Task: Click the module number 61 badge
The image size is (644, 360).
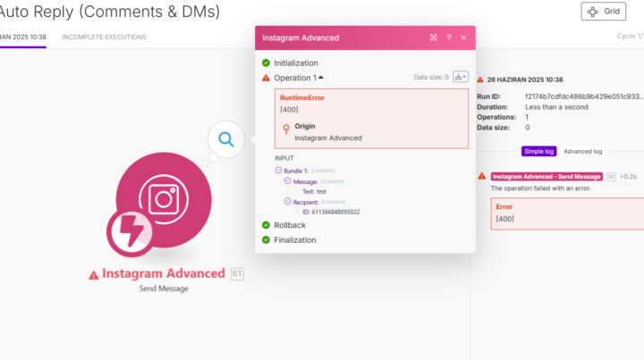Action: (237, 273)
